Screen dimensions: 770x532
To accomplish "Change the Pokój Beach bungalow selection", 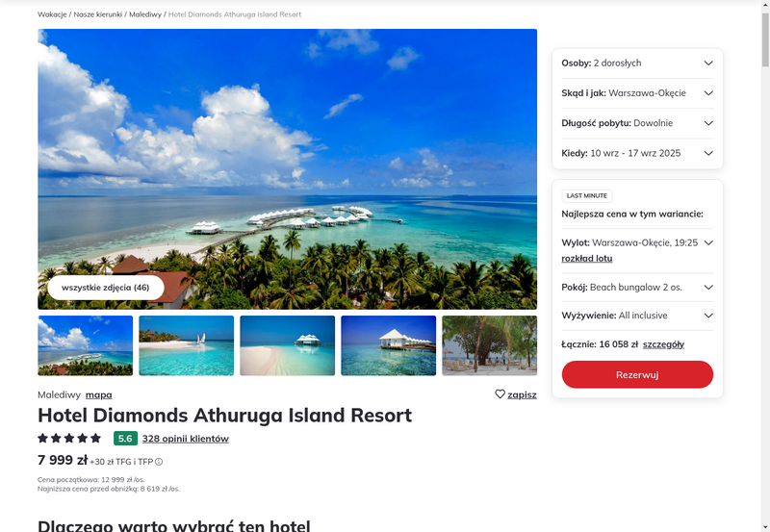I will click(637, 287).
